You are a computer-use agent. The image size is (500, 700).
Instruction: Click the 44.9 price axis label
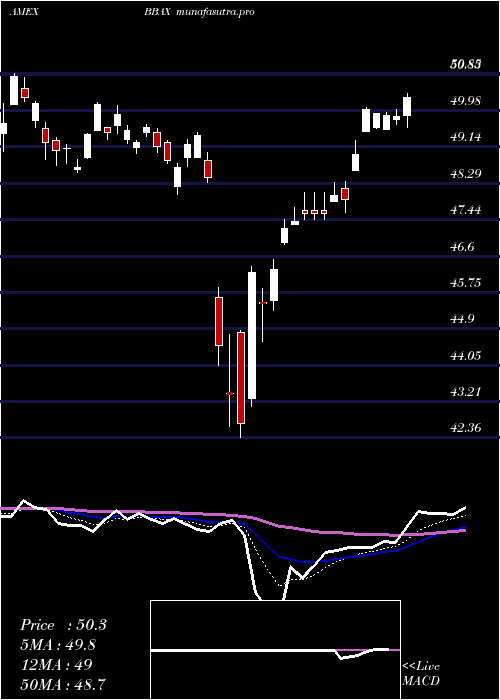pyautogui.click(x=462, y=319)
